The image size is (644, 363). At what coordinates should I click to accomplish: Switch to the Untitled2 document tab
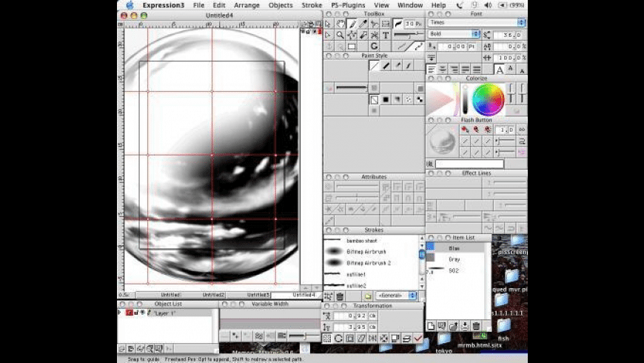213,295
